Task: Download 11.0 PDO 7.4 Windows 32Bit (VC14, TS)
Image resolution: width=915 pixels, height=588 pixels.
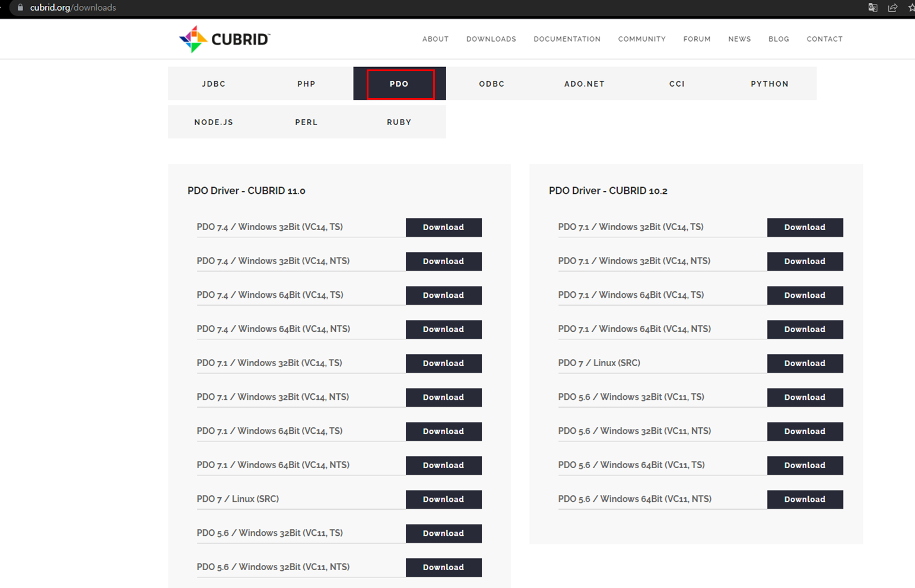Action: click(444, 227)
